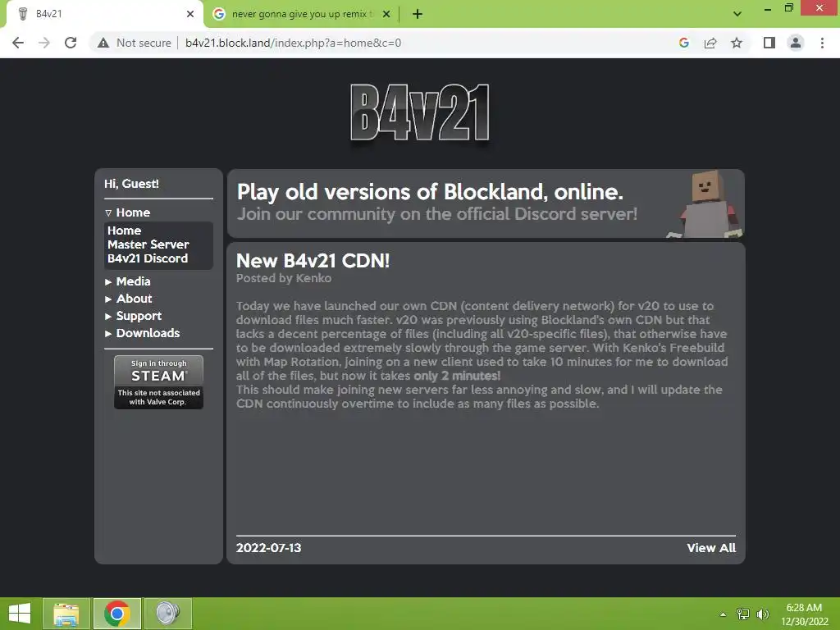The height and width of the screenshot is (630, 840).
Task: Select the B4v21 browser tab
Action: point(104,14)
